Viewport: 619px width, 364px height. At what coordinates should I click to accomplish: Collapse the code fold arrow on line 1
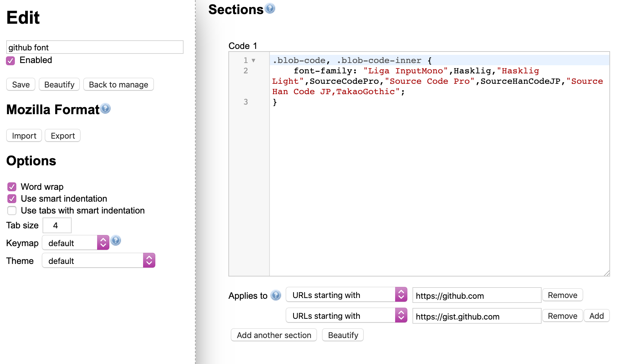click(254, 60)
